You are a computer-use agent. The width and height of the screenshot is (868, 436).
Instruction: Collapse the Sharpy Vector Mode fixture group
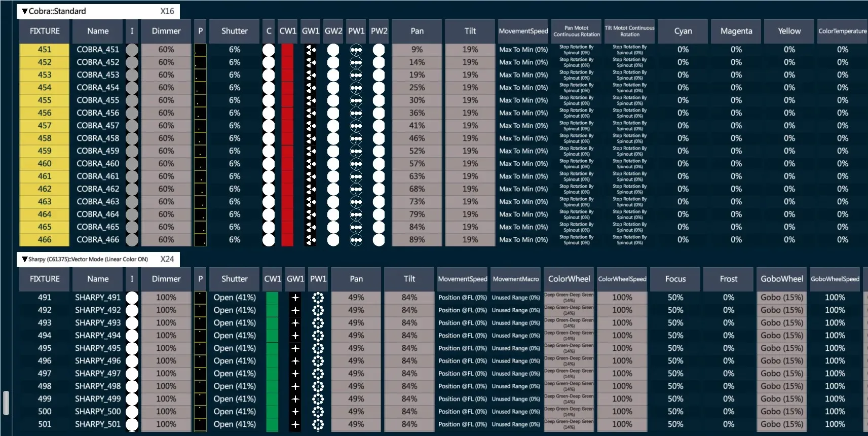coord(24,259)
